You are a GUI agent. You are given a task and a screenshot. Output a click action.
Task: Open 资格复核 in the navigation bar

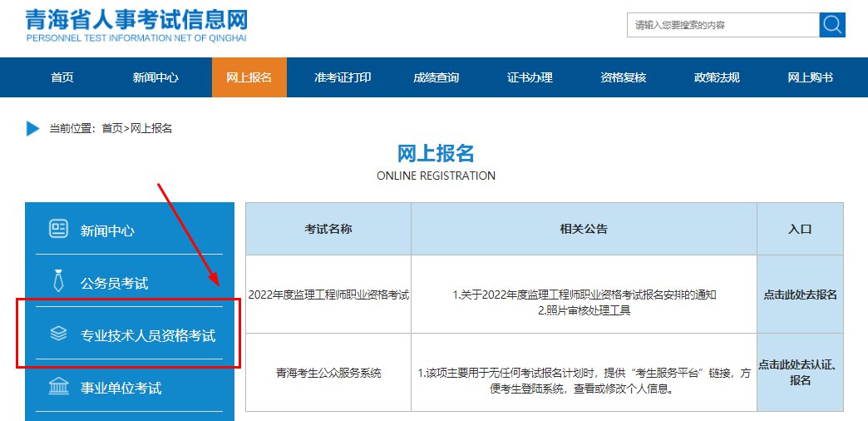(624, 77)
